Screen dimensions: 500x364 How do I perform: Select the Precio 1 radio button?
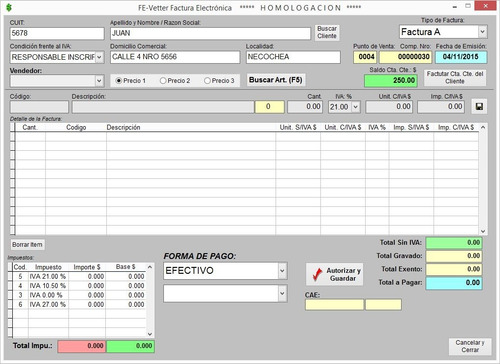click(x=119, y=81)
